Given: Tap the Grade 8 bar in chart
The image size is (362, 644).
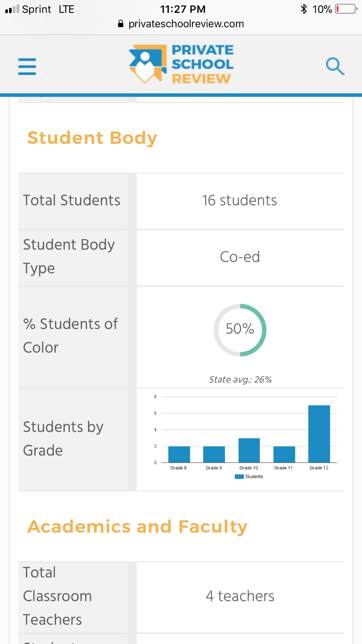Looking at the screenshot, I should coord(179,454).
